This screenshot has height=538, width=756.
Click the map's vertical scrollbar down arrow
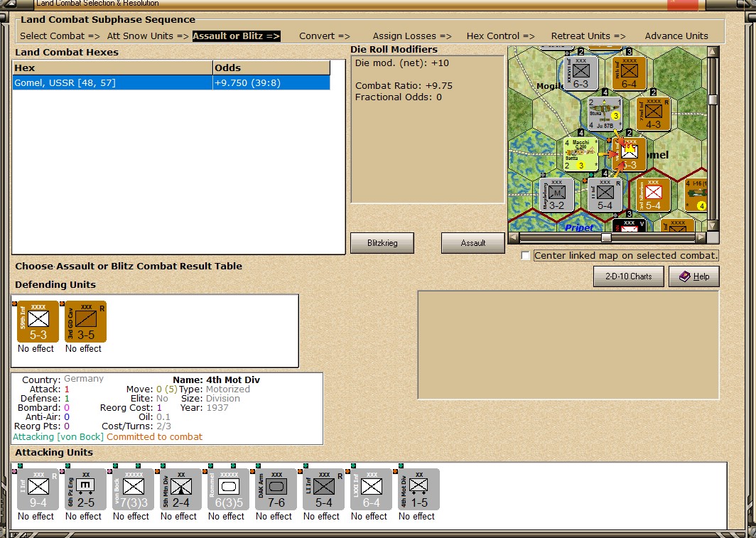click(x=713, y=225)
